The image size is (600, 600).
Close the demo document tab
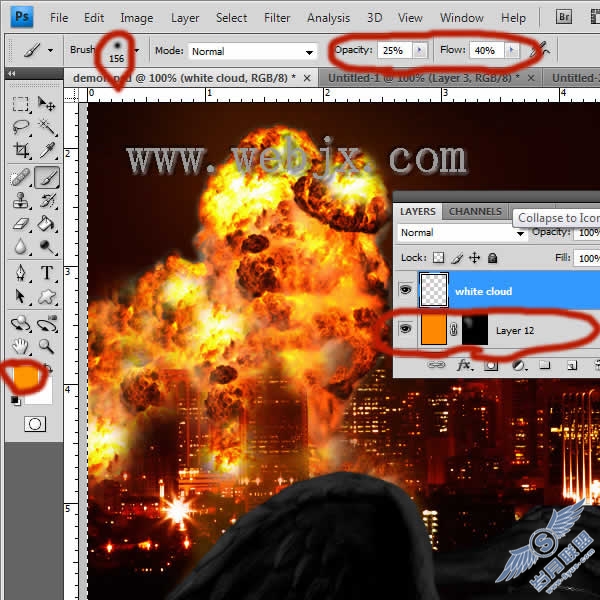point(307,78)
